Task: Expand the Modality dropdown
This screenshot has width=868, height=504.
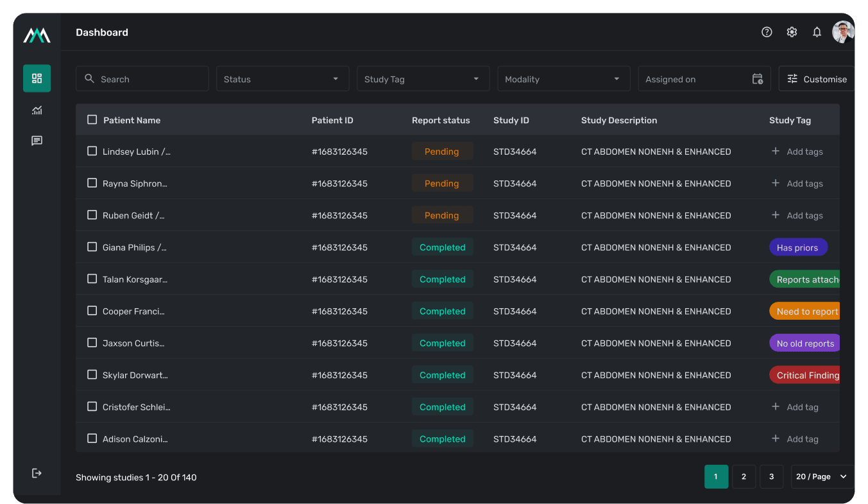Action: tap(563, 78)
